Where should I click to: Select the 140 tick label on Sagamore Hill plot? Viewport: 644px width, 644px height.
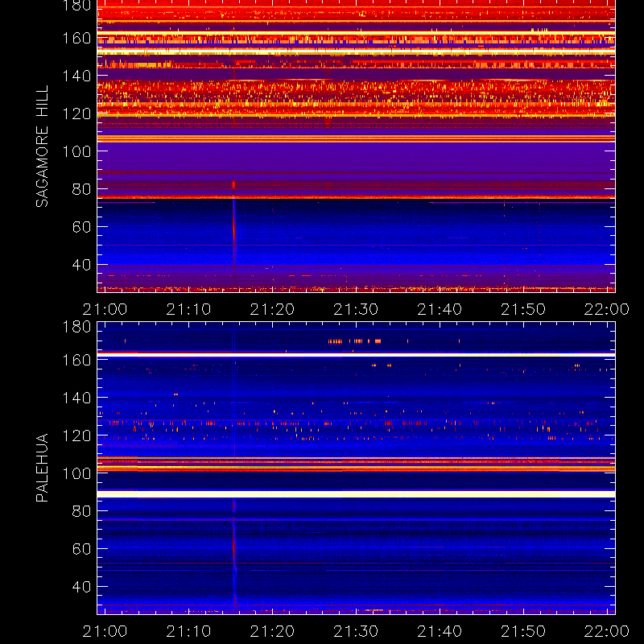point(76,76)
